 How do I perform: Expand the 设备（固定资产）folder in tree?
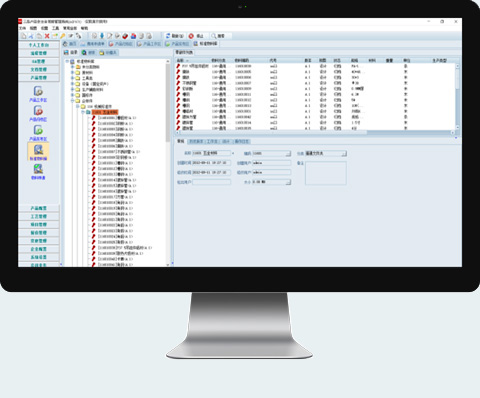coord(72,84)
